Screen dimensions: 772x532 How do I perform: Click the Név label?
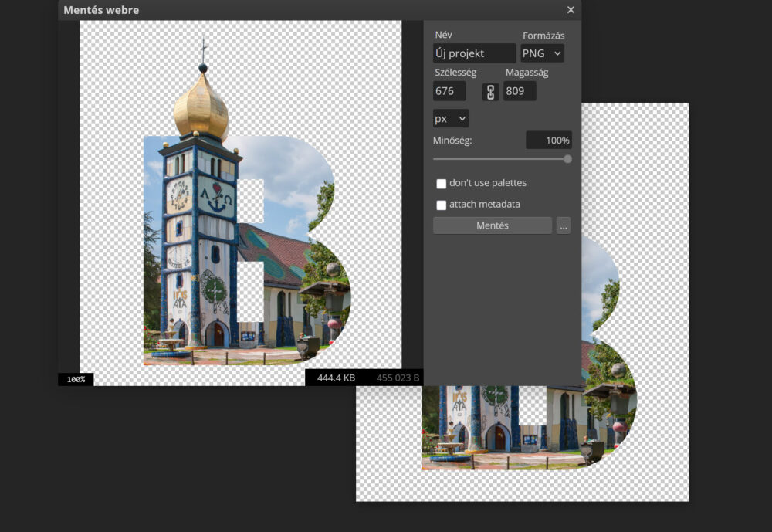[443, 35]
